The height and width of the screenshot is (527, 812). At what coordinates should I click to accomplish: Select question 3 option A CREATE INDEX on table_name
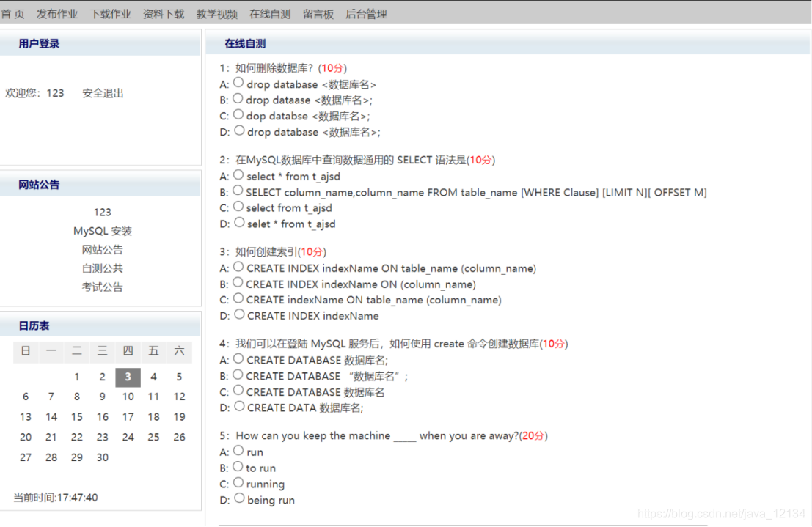pos(238,267)
